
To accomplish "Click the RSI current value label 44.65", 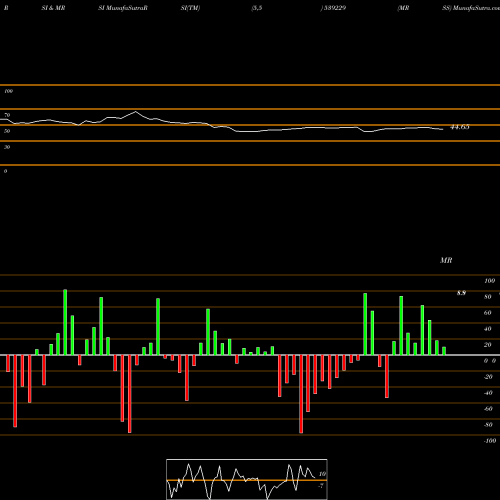I will 460,127.
